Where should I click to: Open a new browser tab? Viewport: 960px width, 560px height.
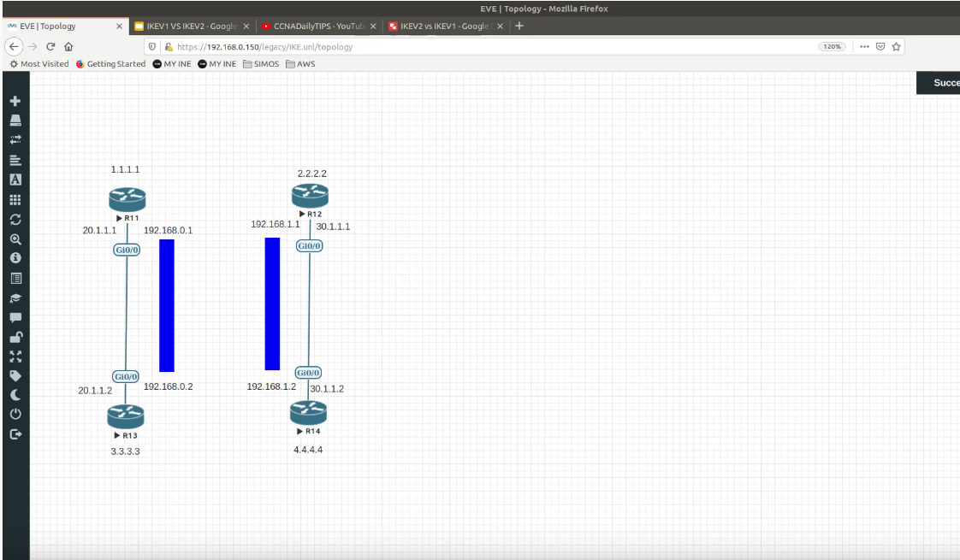[x=519, y=26]
